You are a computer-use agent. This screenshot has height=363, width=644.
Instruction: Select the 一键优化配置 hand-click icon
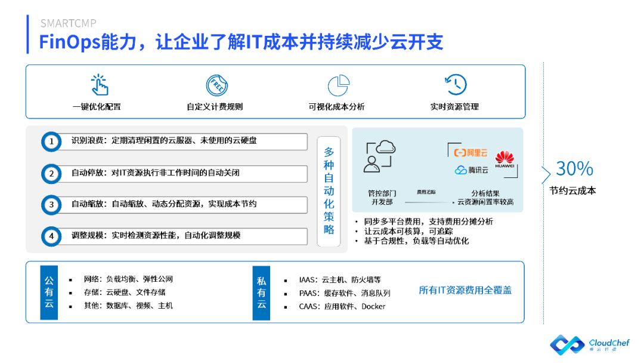click(98, 85)
